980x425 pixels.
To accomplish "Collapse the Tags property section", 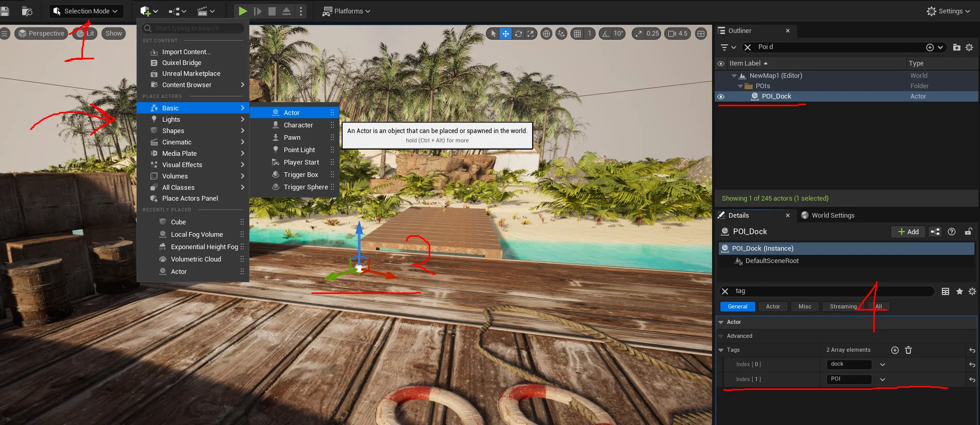I will pos(721,350).
